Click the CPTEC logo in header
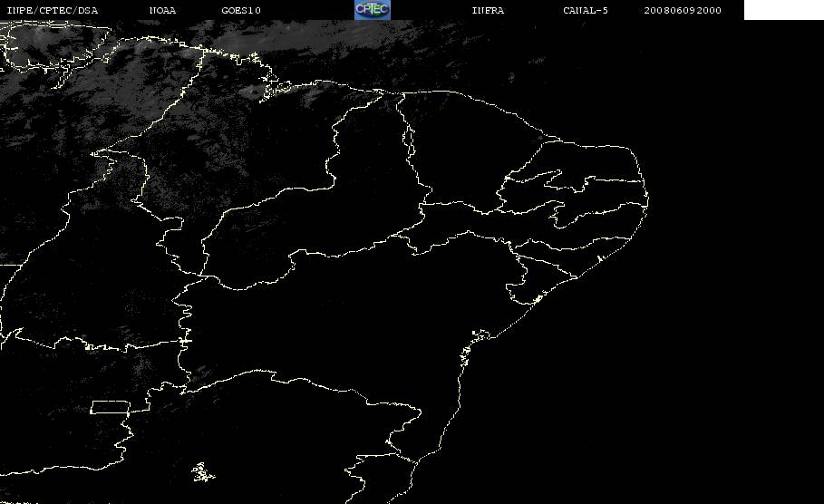 372,9
